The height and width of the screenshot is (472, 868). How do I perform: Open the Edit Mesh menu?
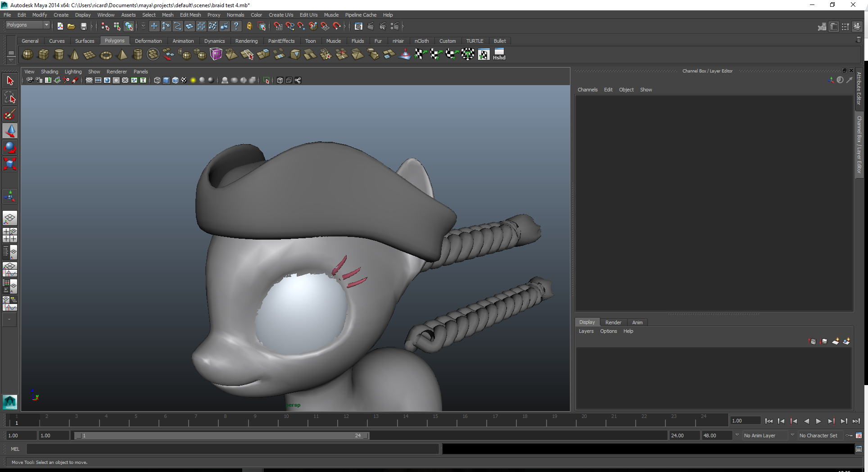coord(190,15)
